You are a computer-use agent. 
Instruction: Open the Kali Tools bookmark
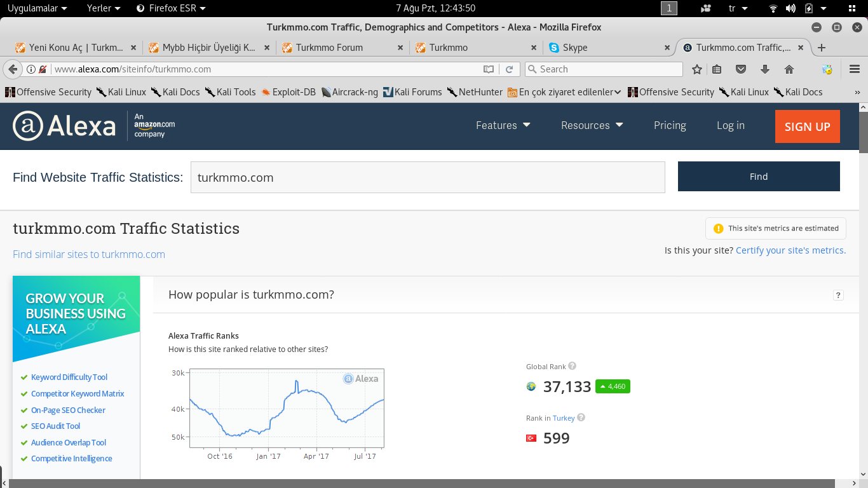pyautogui.click(x=230, y=92)
